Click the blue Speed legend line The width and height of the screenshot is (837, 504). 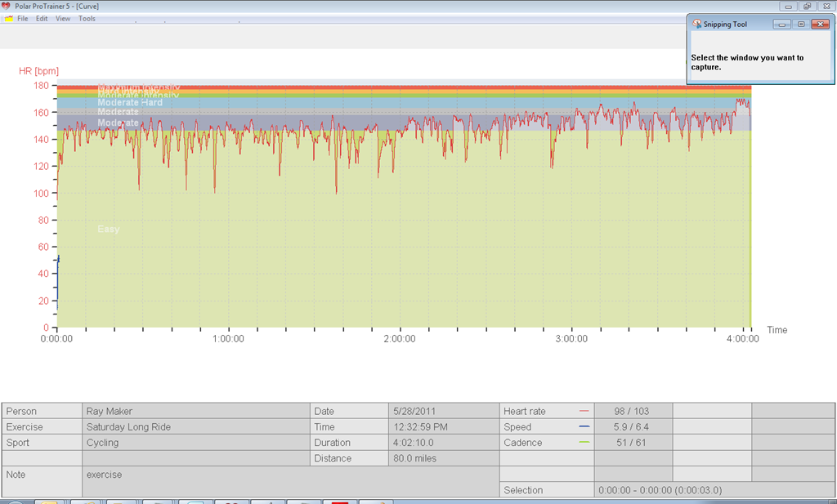tap(584, 426)
